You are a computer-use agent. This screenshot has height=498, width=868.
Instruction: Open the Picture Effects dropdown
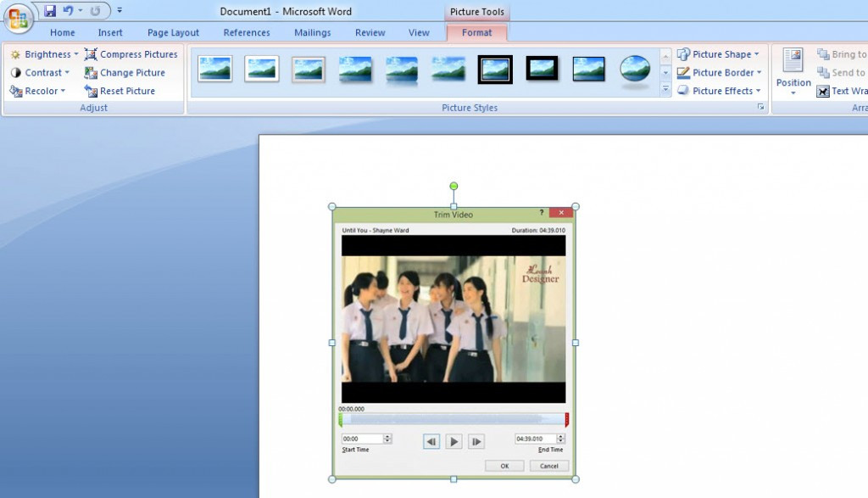coord(719,91)
